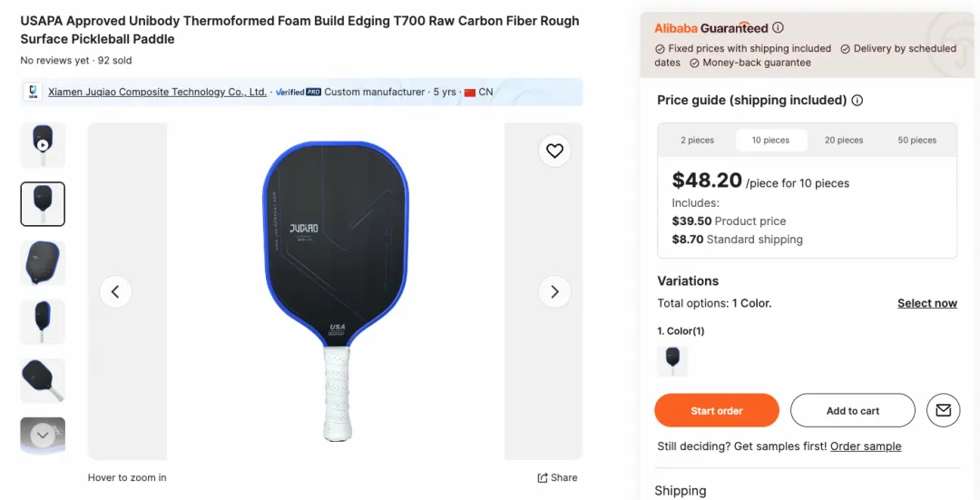Select the 20 pieces price tab

(x=843, y=141)
